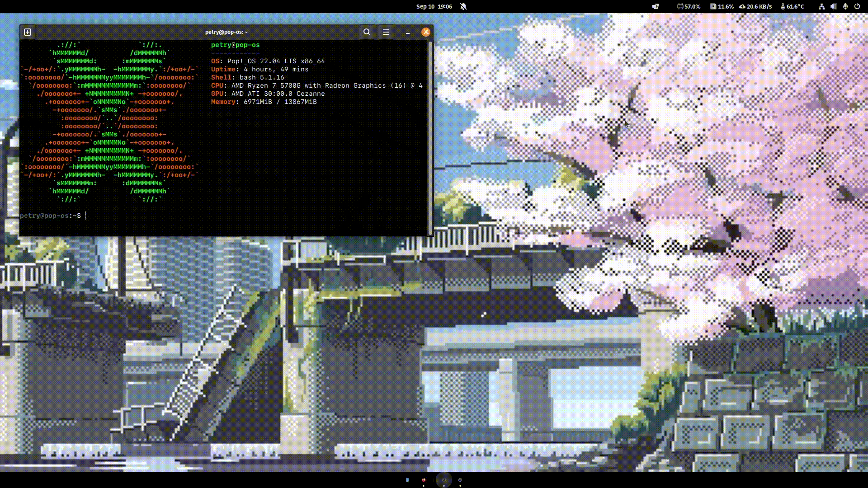Click the 'Memory: 6971MiB / 13867MiB' line
Viewport: 868px width, 488px height.
point(264,102)
